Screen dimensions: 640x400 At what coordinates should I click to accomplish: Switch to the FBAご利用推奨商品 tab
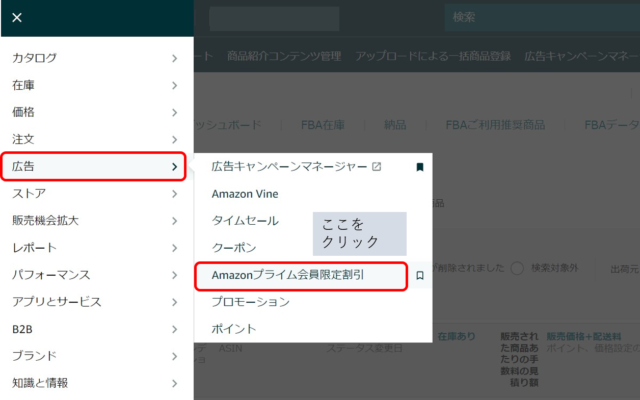pyautogui.click(x=495, y=125)
